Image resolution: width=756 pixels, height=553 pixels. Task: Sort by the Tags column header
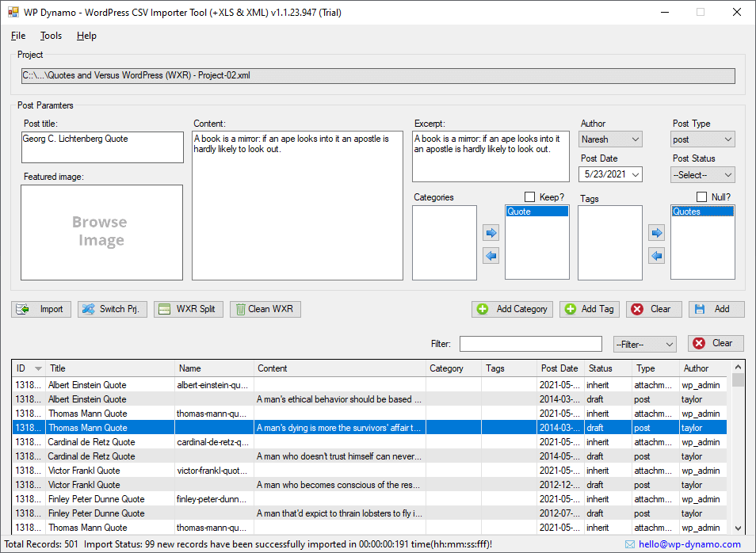509,368
